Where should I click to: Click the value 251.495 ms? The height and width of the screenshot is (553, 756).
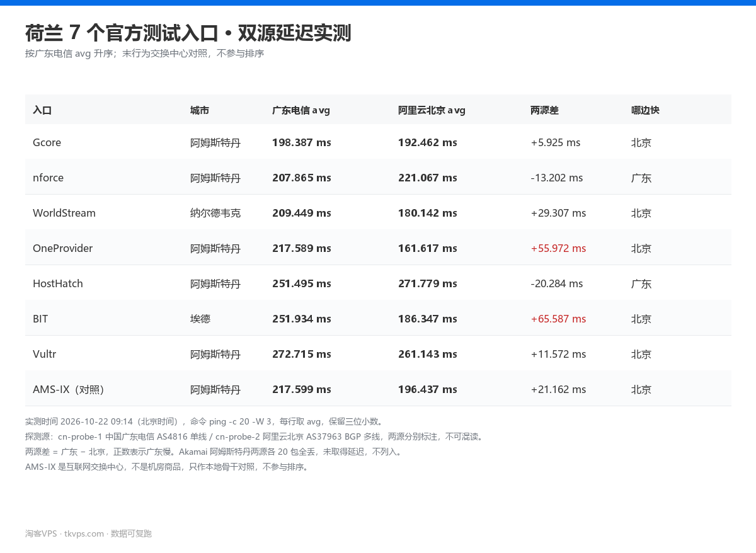(x=302, y=283)
